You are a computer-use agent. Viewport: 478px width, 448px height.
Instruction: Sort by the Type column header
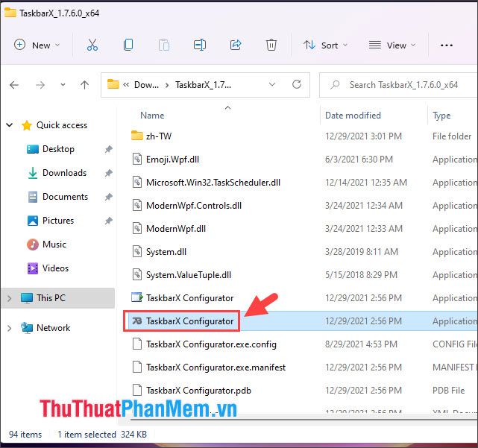[x=441, y=116]
